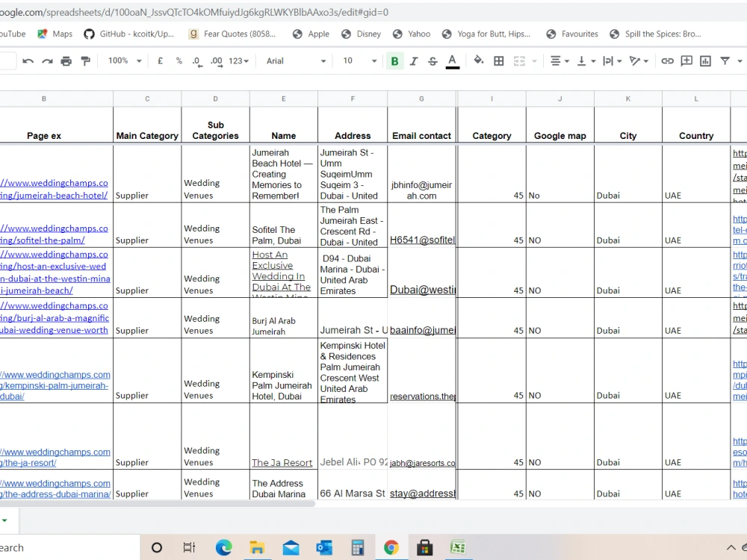This screenshot has height=560, width=747.
Task: Open text rotation dropdown
Action: click(639, 61)
